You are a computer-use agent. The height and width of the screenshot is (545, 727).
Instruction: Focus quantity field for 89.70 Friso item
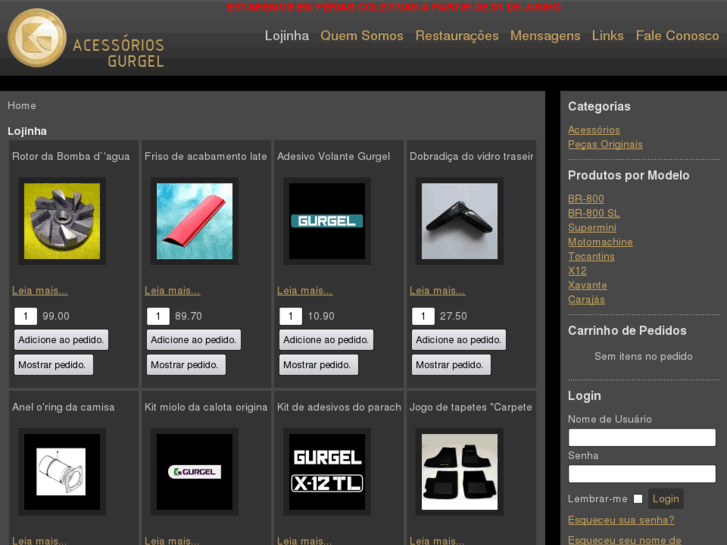click(158, 316)
